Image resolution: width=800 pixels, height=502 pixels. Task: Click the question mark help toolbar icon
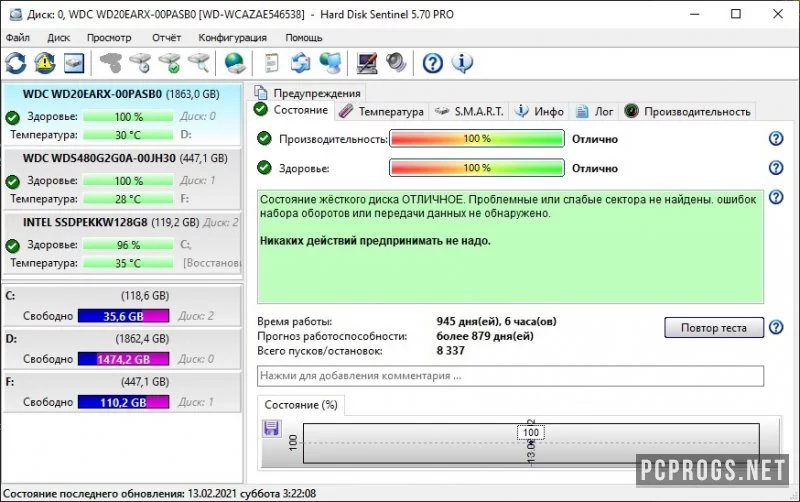point(433,63)
